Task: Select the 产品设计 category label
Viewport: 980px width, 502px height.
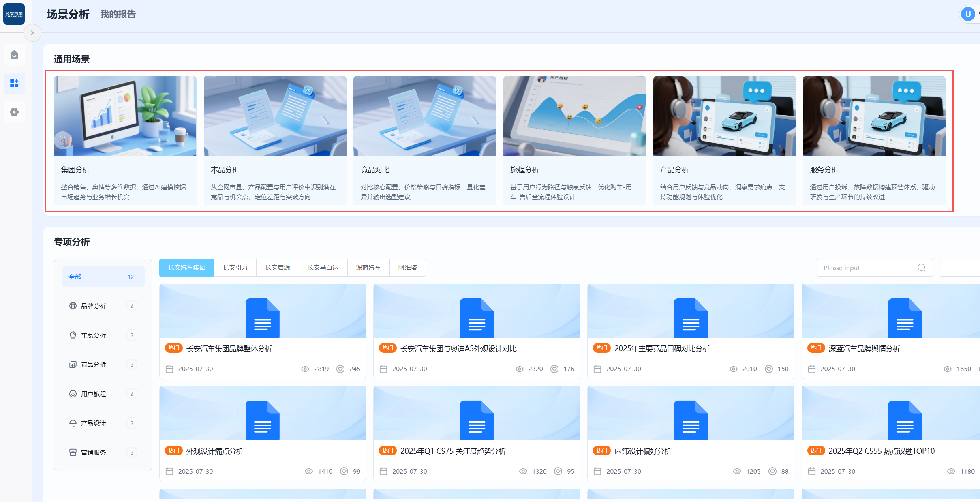Action: tap(94, 423)
